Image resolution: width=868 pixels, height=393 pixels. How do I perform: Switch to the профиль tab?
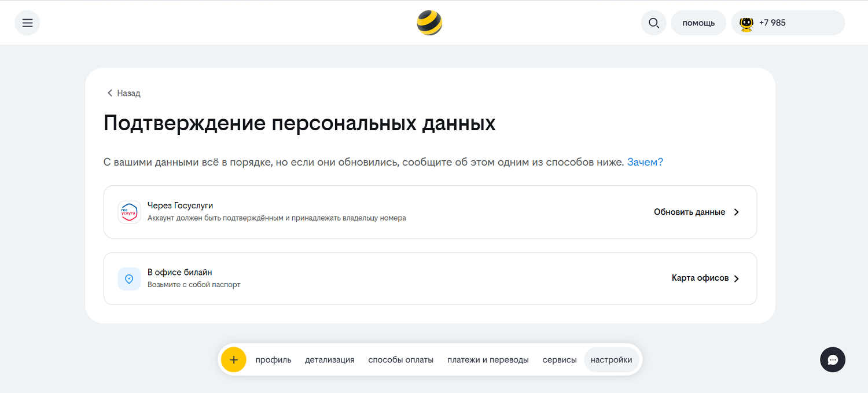(x=273, y=360)
